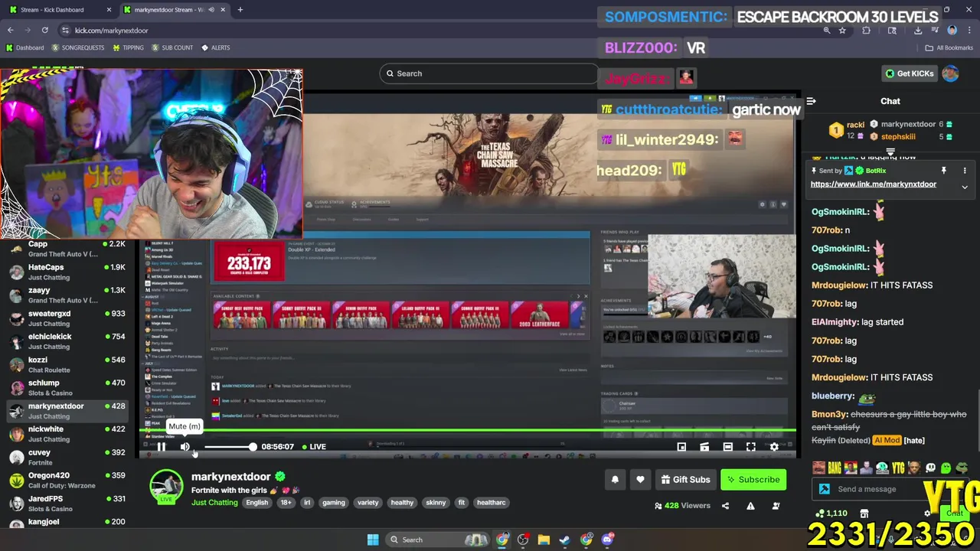Select the gaming tag
980x551 pixels.
coord(334,503)
